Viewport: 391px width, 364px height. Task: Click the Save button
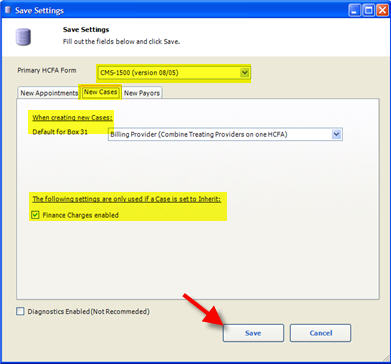tap(253, 333)
